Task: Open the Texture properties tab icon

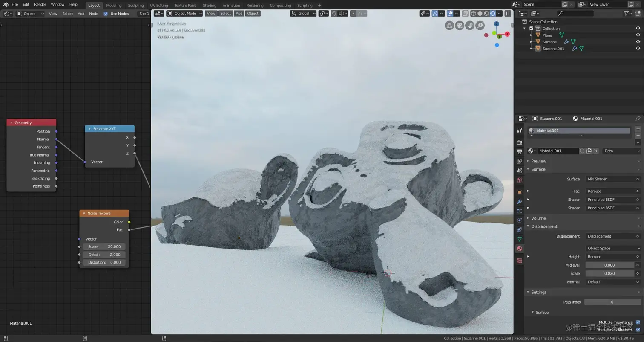Action: click(519, 261)
